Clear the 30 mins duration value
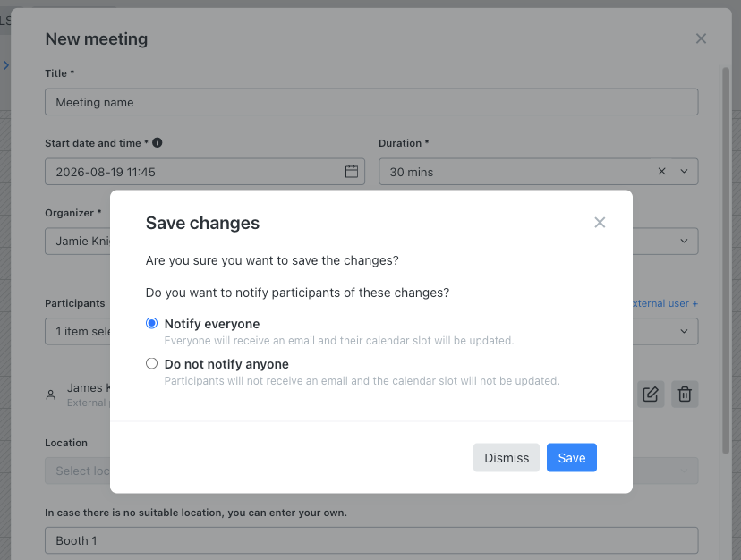 coord(661,172)
